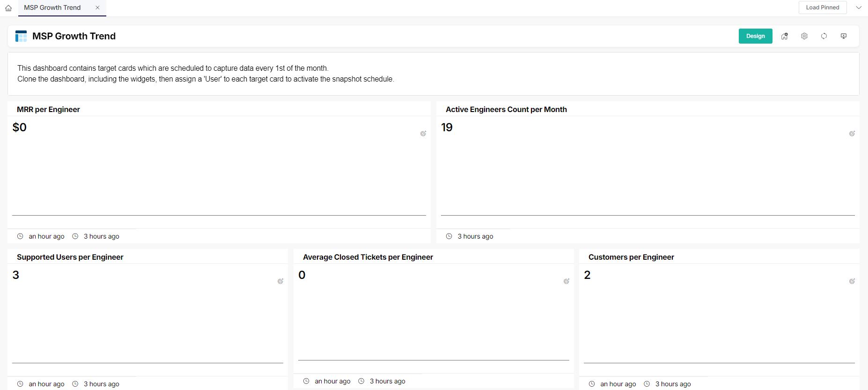Image resolution: width=868 pixels, height=390 pixels.
Task: Add dashboard to home page icon
Action: (x=785, y=36)
